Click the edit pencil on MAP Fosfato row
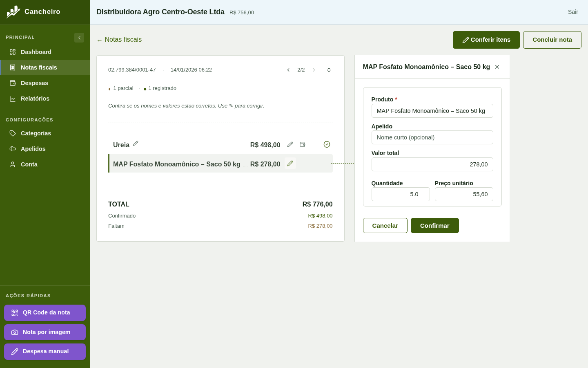This screenshot has width=588, height=368. click(290, 163)
